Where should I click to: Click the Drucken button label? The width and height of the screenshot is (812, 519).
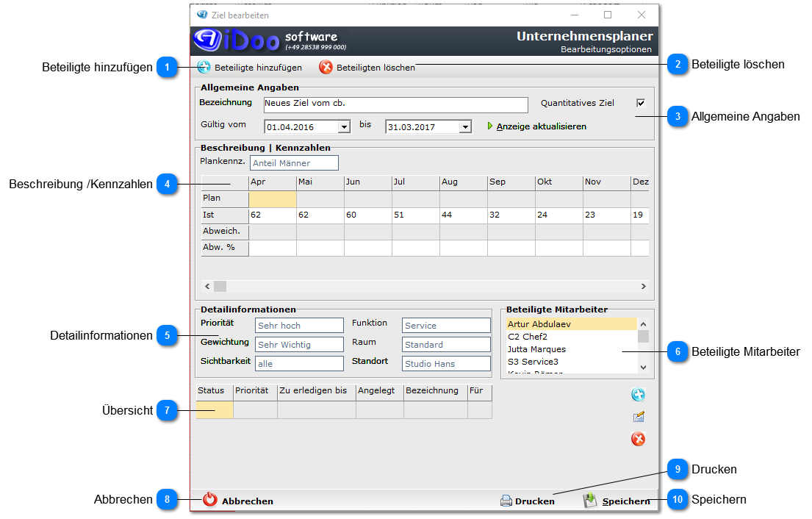point(534,501)
